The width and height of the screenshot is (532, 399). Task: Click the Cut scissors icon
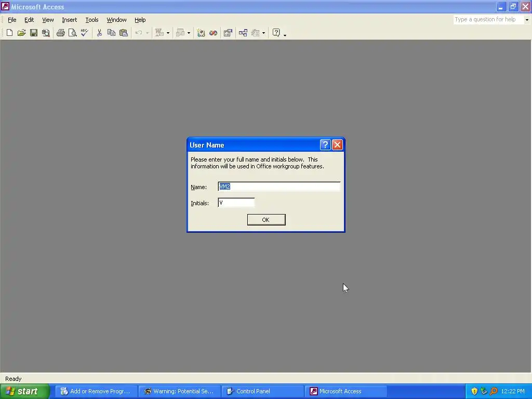(99, 33)
